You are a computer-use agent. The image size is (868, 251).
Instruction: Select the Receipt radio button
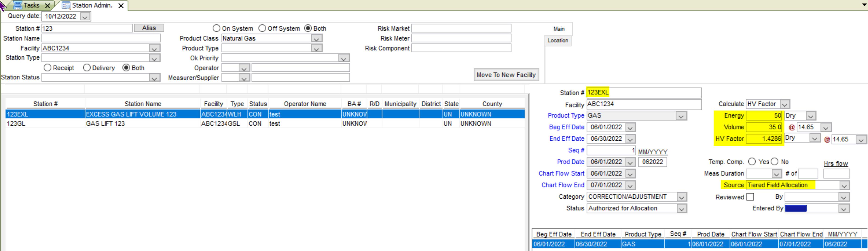(47, 68)
